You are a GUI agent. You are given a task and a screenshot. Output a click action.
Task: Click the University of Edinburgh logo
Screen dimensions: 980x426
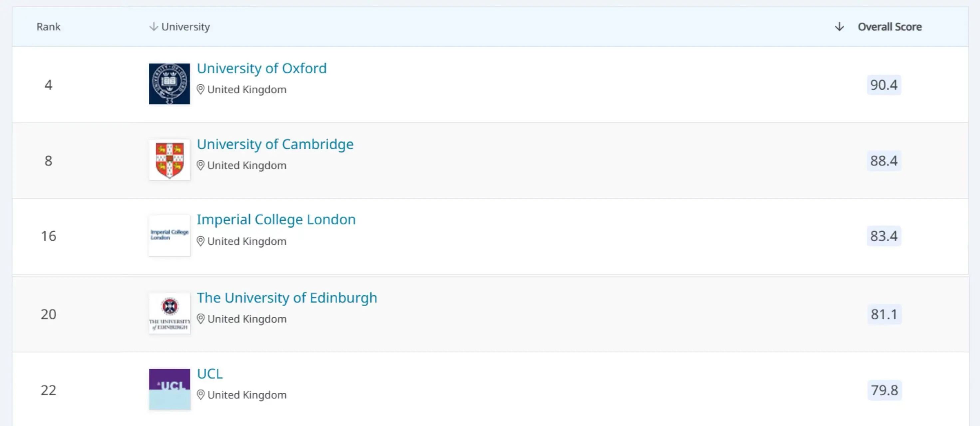(x=169, y=314)
